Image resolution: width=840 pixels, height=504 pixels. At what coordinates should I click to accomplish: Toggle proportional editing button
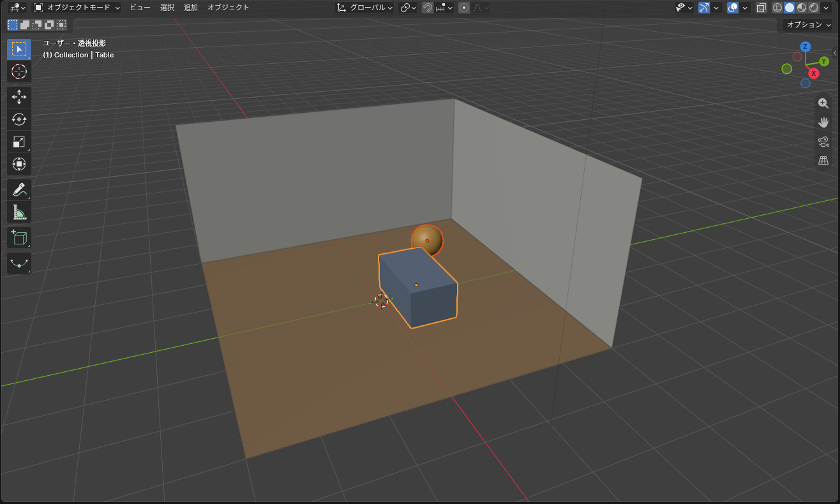[464, 8]
